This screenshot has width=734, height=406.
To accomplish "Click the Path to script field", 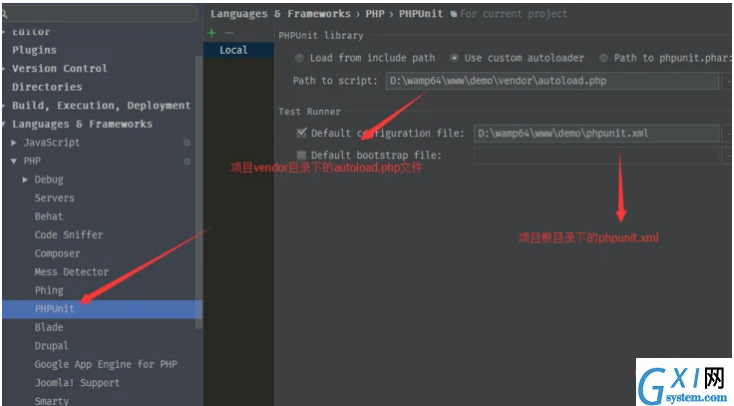I will click(552, 81).
